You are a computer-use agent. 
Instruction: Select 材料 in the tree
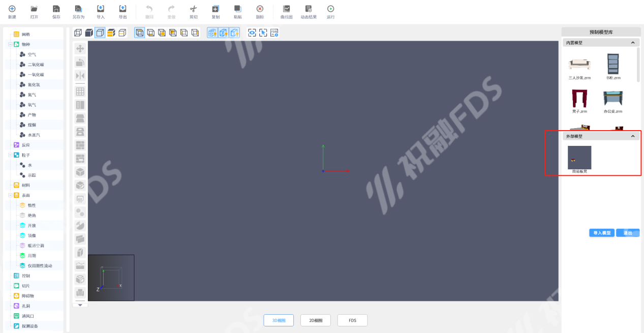(x=25, y=185)
